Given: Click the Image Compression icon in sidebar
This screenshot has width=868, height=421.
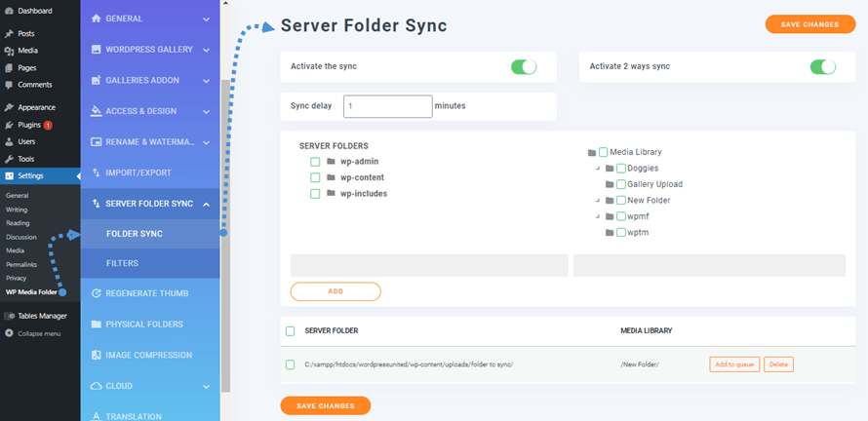Looking at the screenshot, I should click(x=96, y=355).
